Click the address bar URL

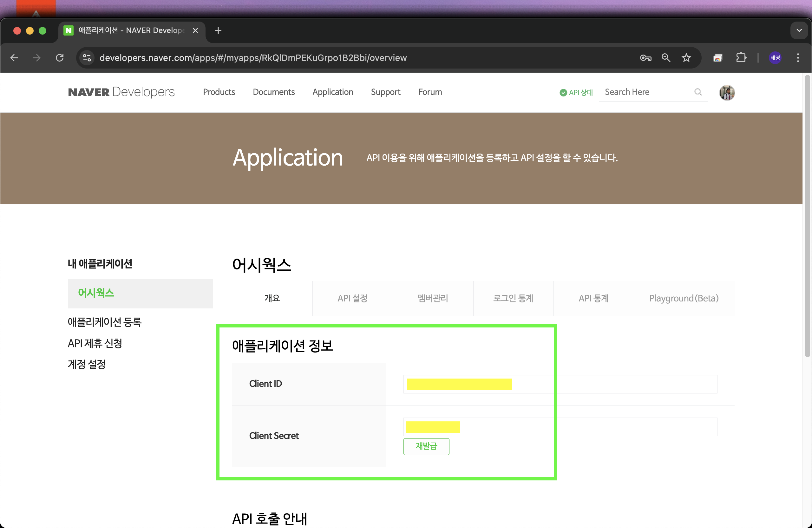253,58
